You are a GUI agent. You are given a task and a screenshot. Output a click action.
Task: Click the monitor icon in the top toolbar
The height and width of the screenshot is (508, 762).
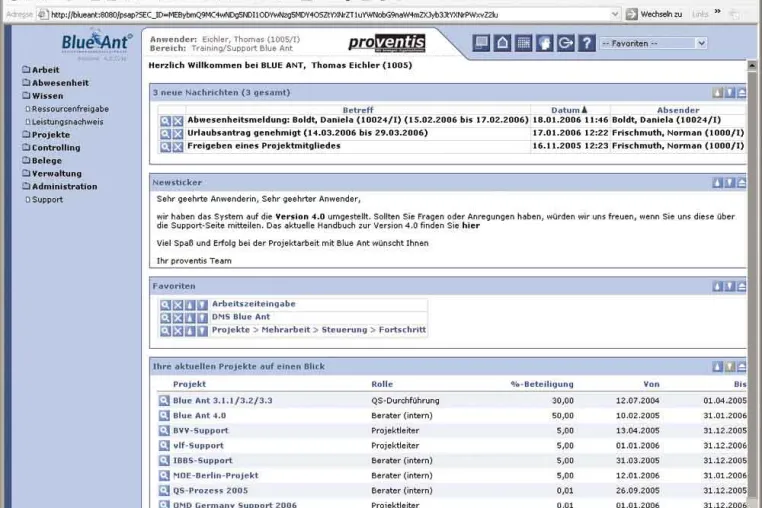point(481,43)
